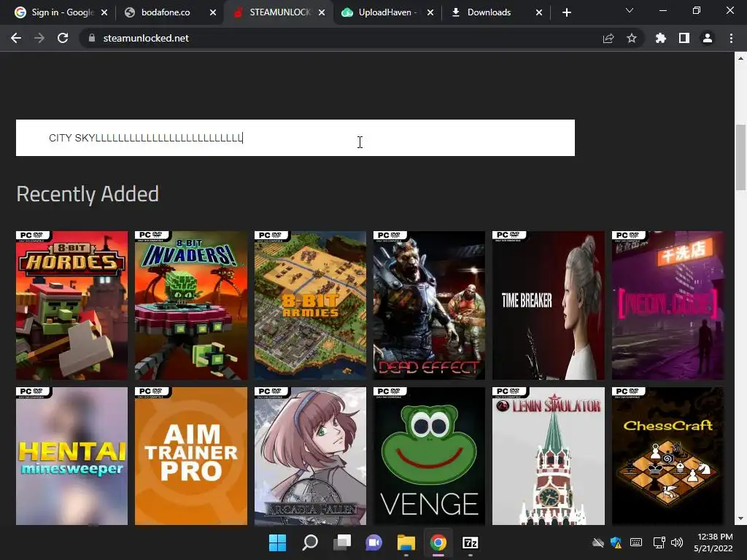The image size is (747, 560).
Task: Click the address bar URL steamunlocked.net
Action: [x=146, y=38]
